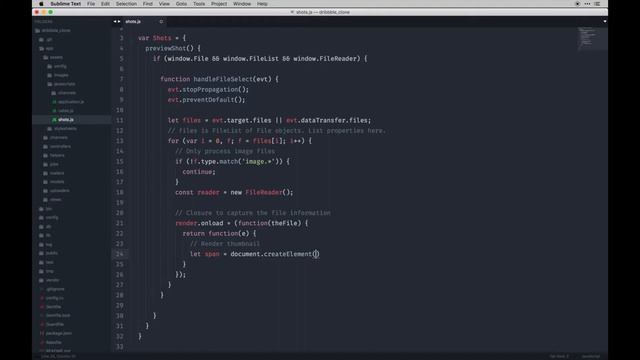The width and height of the screenshot is (640, 360).
Task: Click the public folder icon
Action: [41, 253]
